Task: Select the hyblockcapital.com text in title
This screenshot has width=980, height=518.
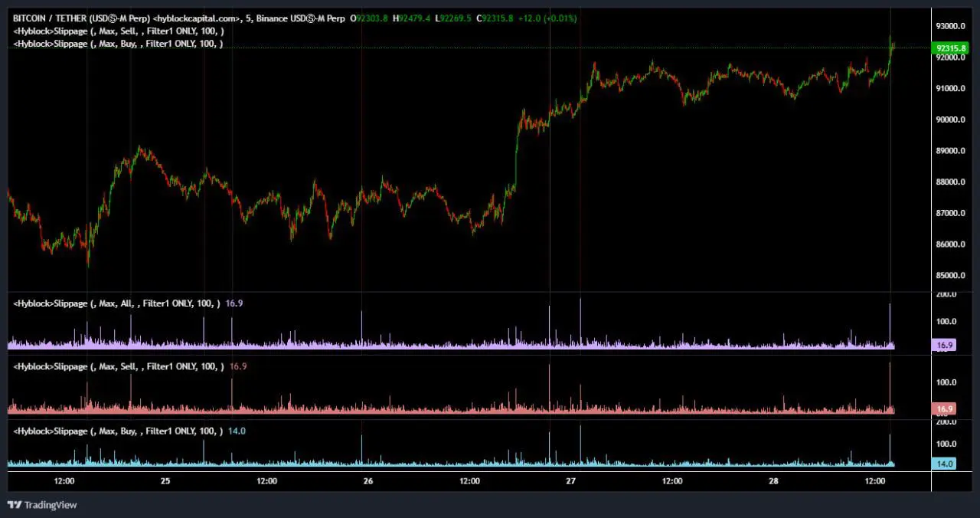Action: click(x=198, y=18)
